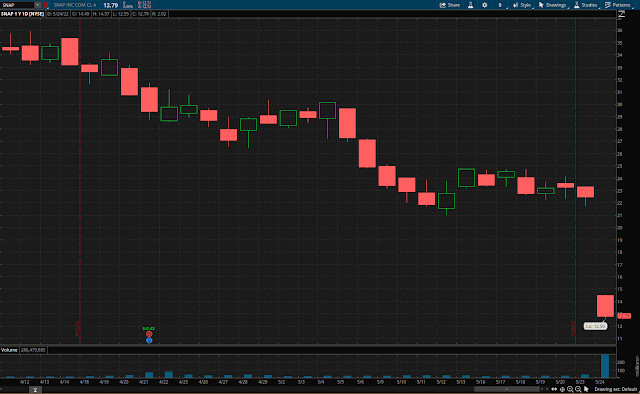Click the crosshair pan icon at bottom
Viewport: 640px width, 394px height.
click(x=562, y=390)
